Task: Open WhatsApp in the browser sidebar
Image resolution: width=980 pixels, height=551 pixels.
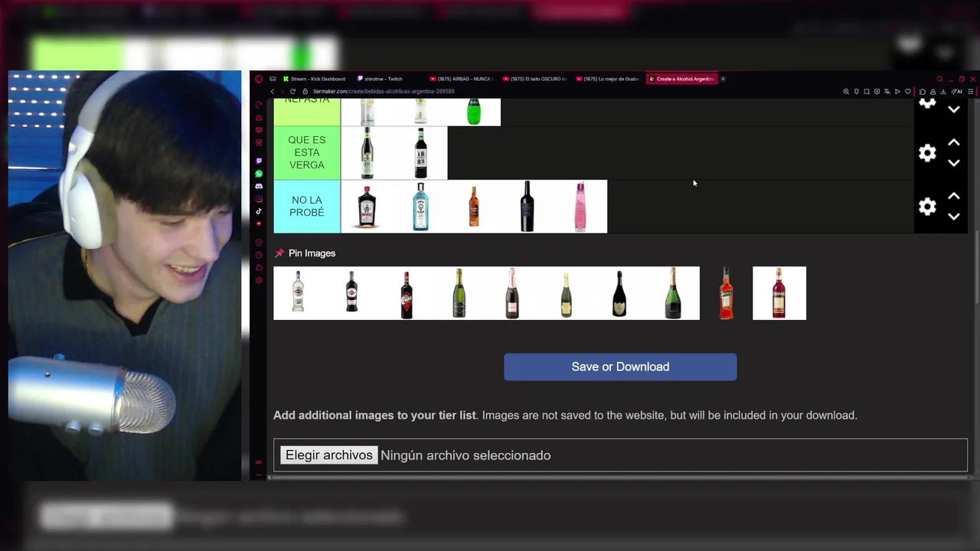Action: 259,174
